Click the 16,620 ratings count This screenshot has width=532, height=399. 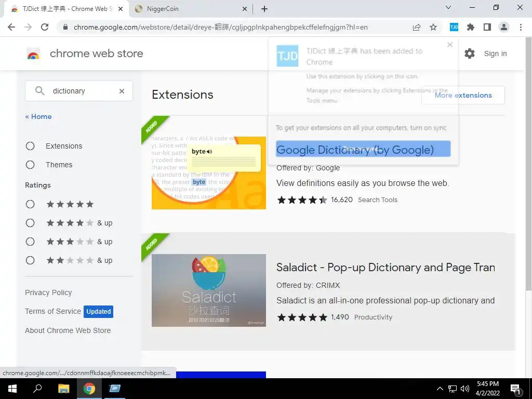[342, 200]
